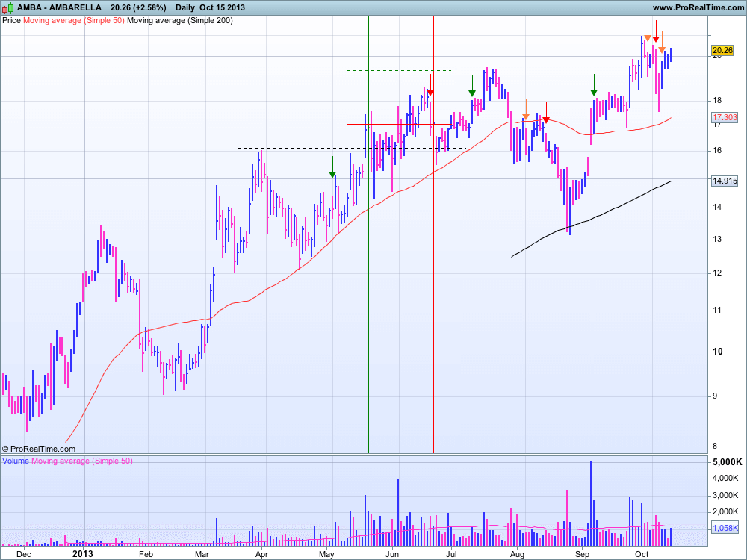Select the orange arrow marker in August
The height and width of the screenshot is (560, 747).
[x=526, y=110]
